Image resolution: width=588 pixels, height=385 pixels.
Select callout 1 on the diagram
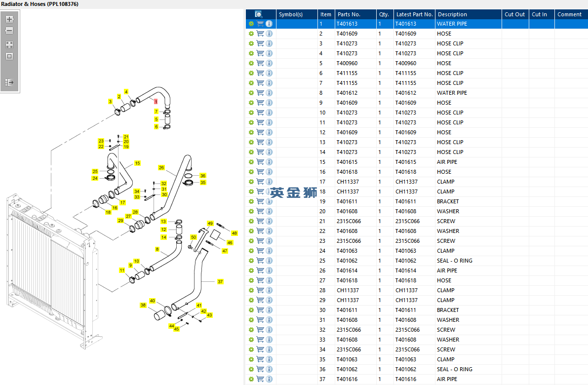coord(156,102)
